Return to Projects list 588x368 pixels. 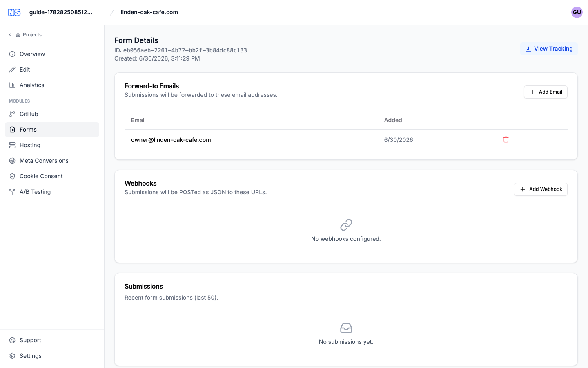tap(25, 35)
